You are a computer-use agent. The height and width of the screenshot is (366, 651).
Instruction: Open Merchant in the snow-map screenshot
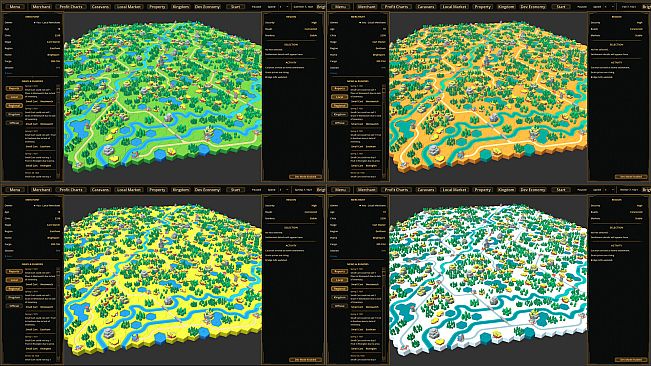(x=367, y=190)
